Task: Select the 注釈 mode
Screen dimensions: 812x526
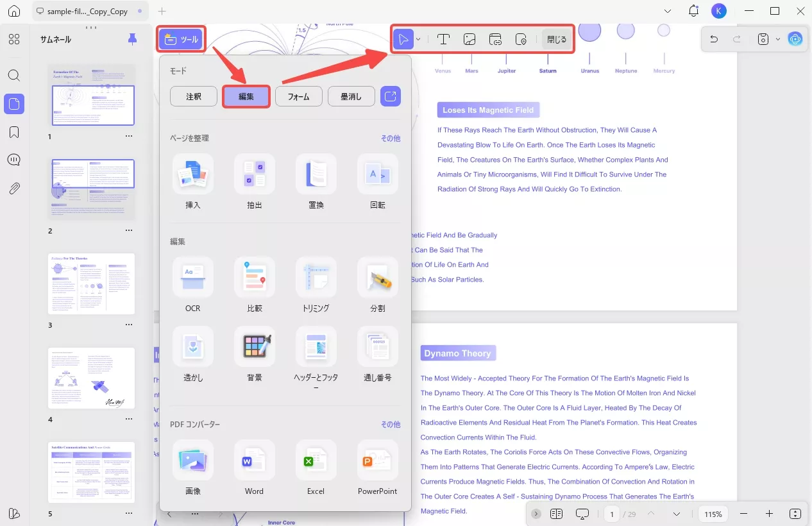Action: click(194, 97)
